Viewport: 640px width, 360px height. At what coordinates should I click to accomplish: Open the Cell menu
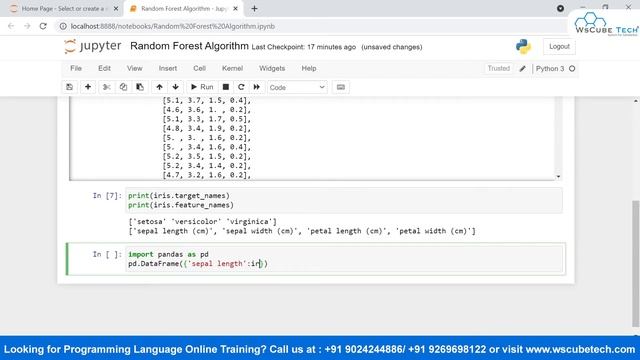[199, 68]
